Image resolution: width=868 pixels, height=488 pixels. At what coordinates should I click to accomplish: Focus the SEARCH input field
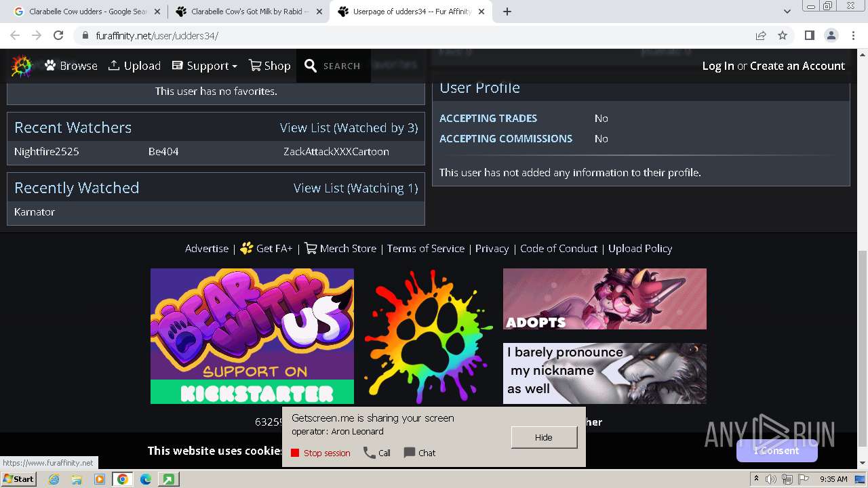(342, 66)
